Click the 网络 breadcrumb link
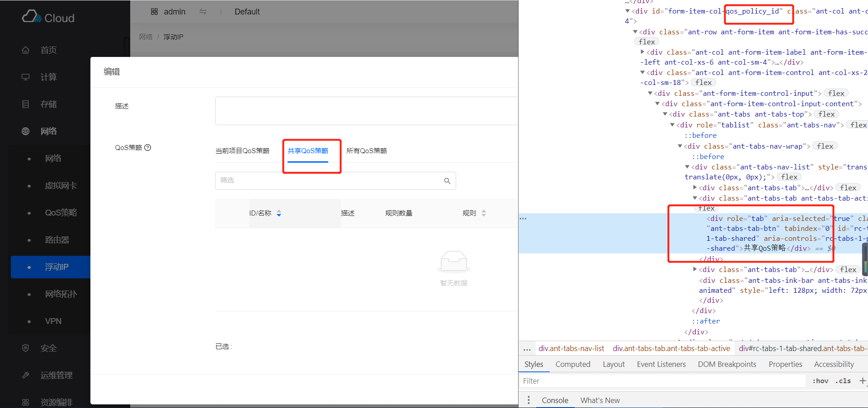 pyautogui.click(x=146, y=37)
